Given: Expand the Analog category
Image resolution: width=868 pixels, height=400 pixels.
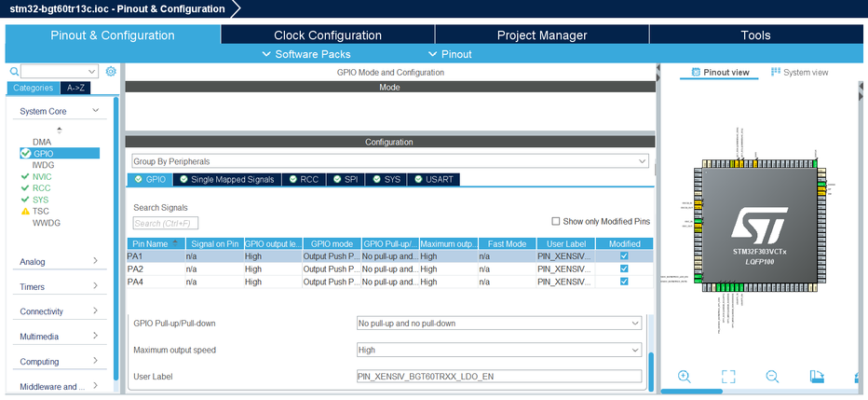Looking at the screenshot, I should 60,261.
